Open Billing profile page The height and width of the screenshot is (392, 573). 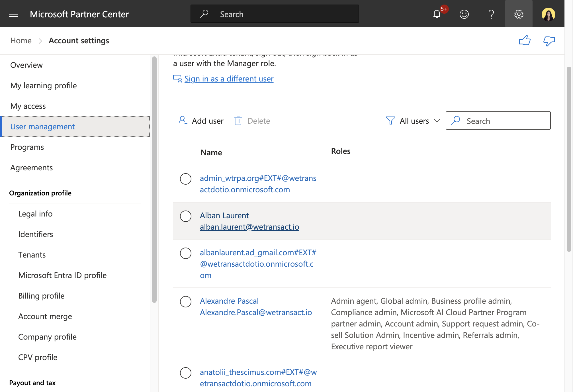41,296
